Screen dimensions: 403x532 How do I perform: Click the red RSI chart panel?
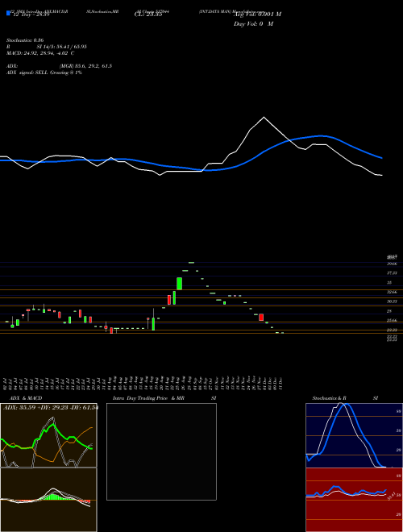[354, 500]
